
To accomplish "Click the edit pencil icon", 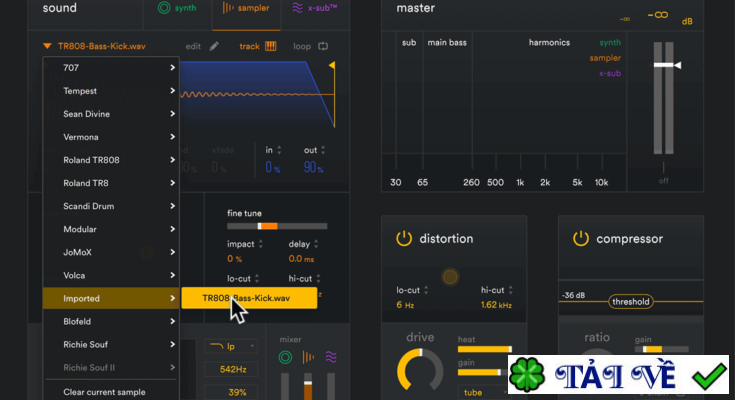I will [x=214, y=46].
